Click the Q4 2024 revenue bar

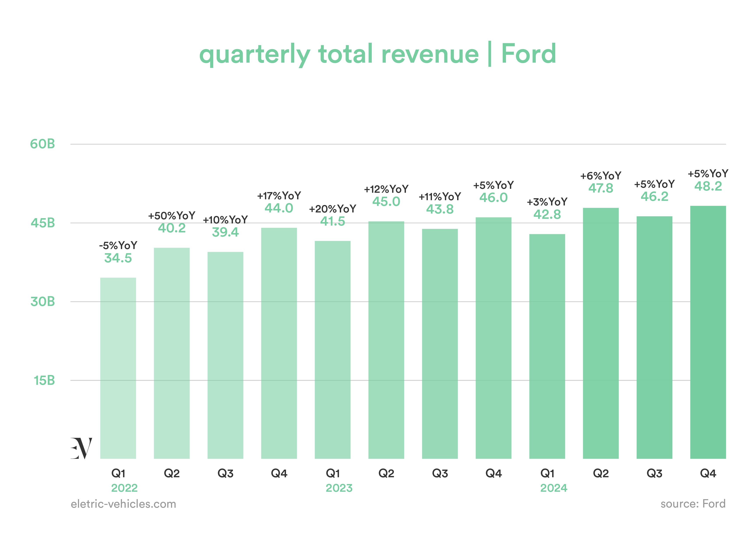[x=708, y=332]
